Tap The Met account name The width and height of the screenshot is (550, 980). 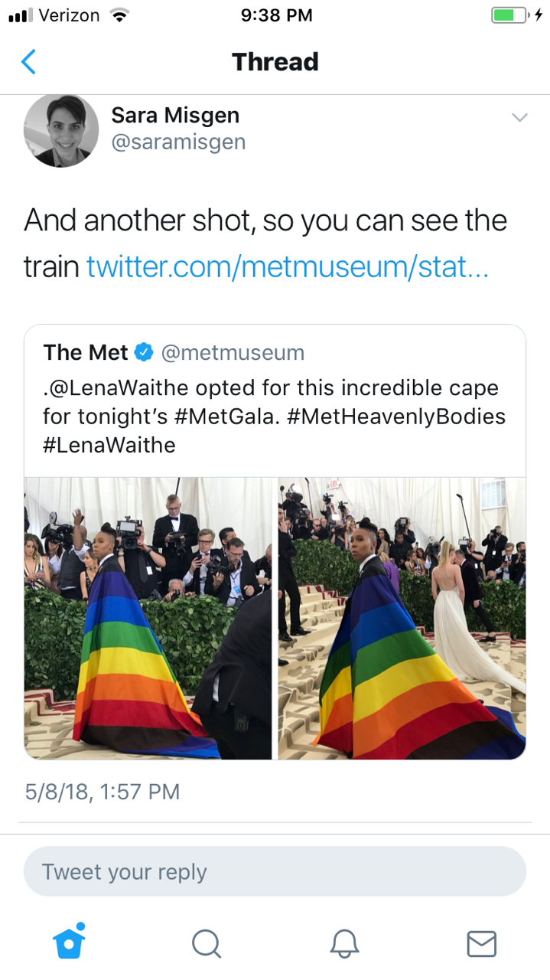(86, 352)
